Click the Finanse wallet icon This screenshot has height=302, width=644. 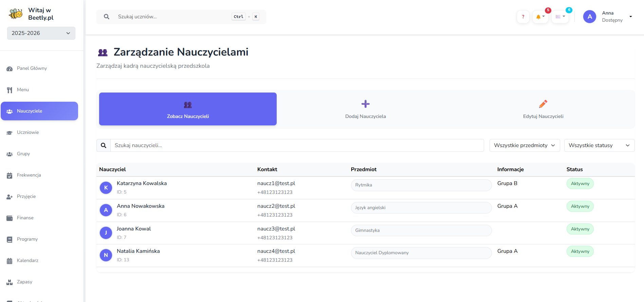(x=10, y=218)
